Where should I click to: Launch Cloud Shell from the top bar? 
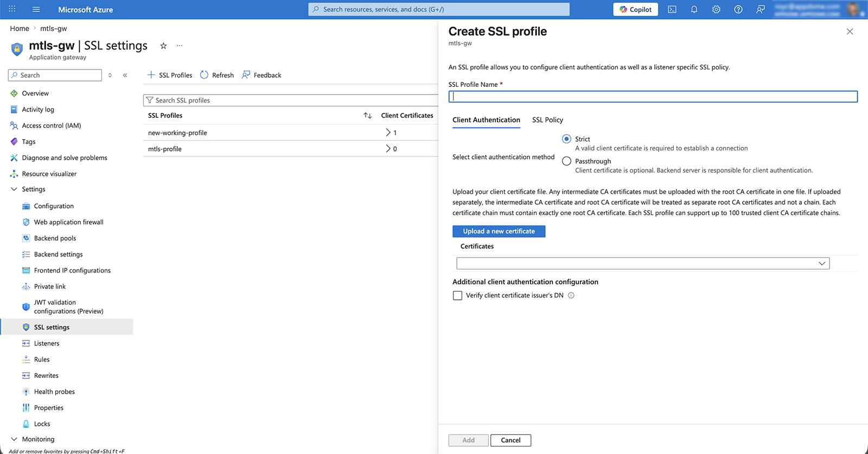(x=672, y=9)
